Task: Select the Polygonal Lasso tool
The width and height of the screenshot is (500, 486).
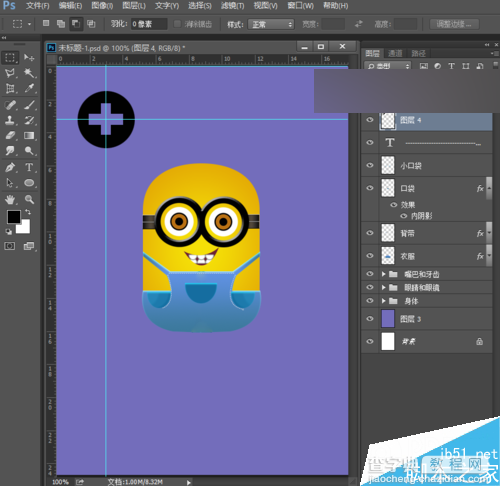Action: [x=10, y=73]
